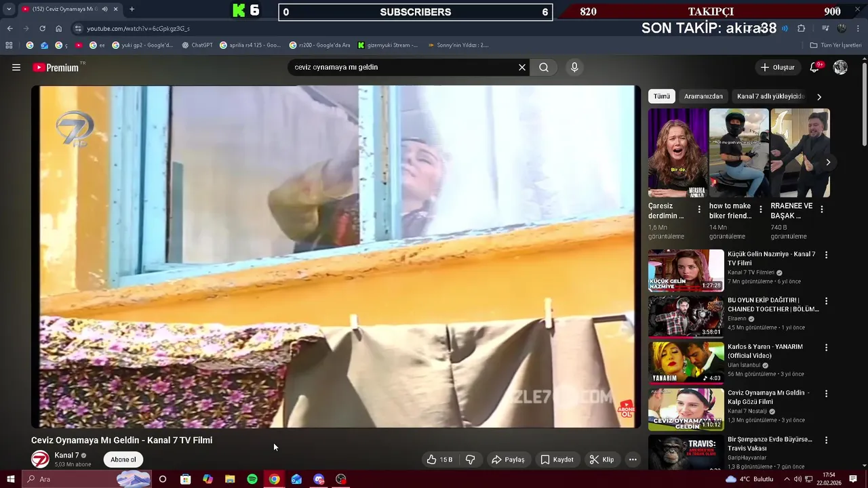Open options for Ceviz Oynamaya Kalp Gözü Filmi
Image resolution: width=868 pixels, height=488 pixels.
click(826, 394)
